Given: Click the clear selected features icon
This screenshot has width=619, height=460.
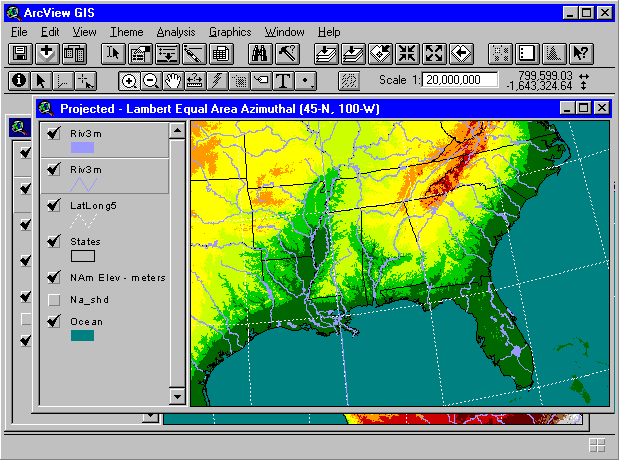Looking at the screenshot, I should pyautogui.click(x=527, y=54).
